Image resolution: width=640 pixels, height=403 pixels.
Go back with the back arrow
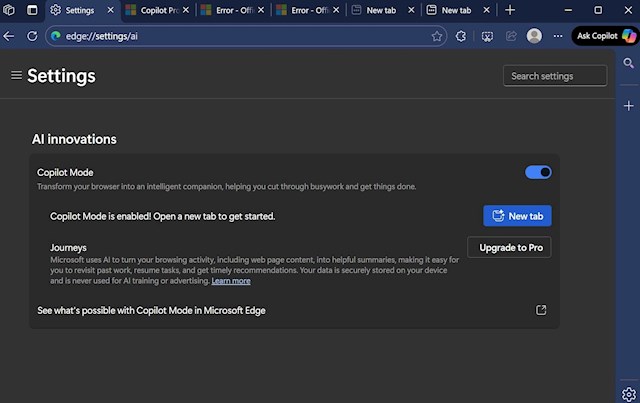tap(9, 36)
